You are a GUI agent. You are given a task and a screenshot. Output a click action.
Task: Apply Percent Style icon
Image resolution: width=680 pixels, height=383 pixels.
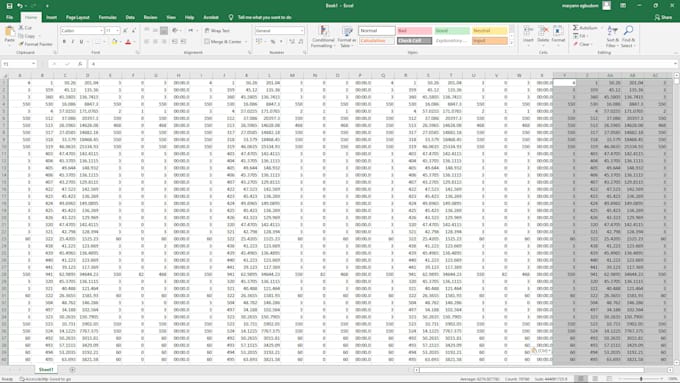tap(273, 42)
